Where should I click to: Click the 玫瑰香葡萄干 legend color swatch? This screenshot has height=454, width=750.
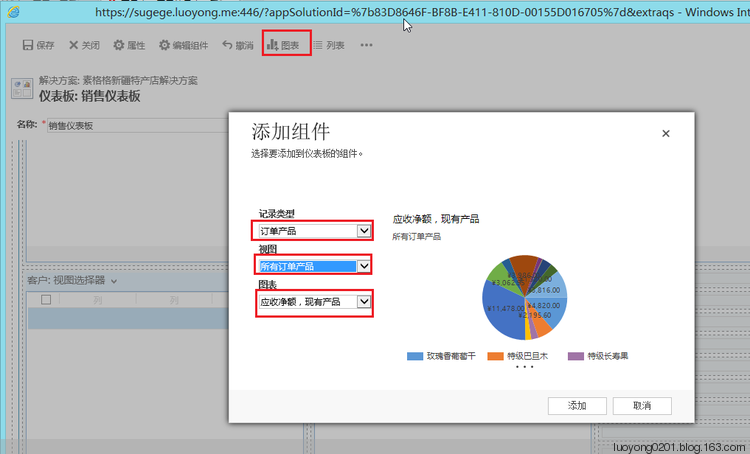pos(415,356)
